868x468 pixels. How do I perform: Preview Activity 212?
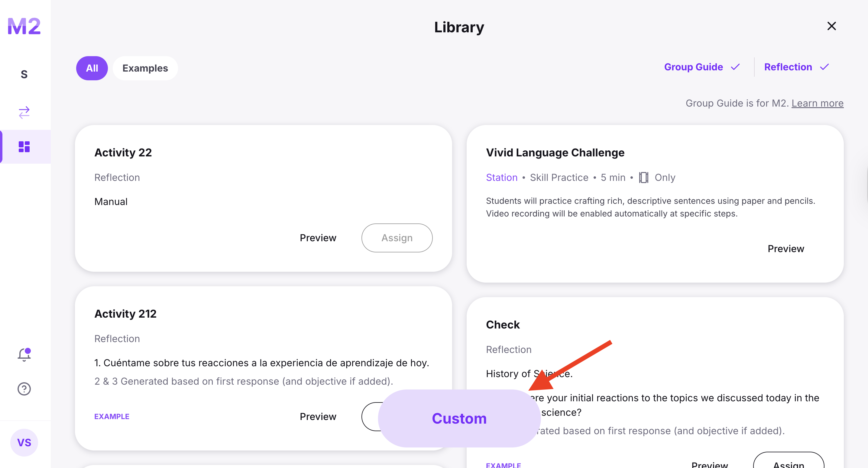pos(318,416)
